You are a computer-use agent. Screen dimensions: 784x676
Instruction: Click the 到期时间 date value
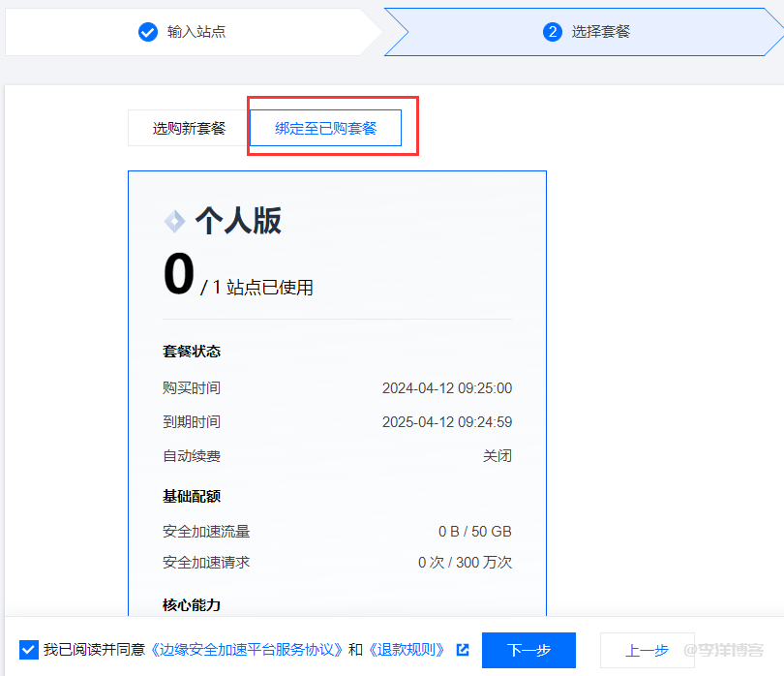[446, 422]
